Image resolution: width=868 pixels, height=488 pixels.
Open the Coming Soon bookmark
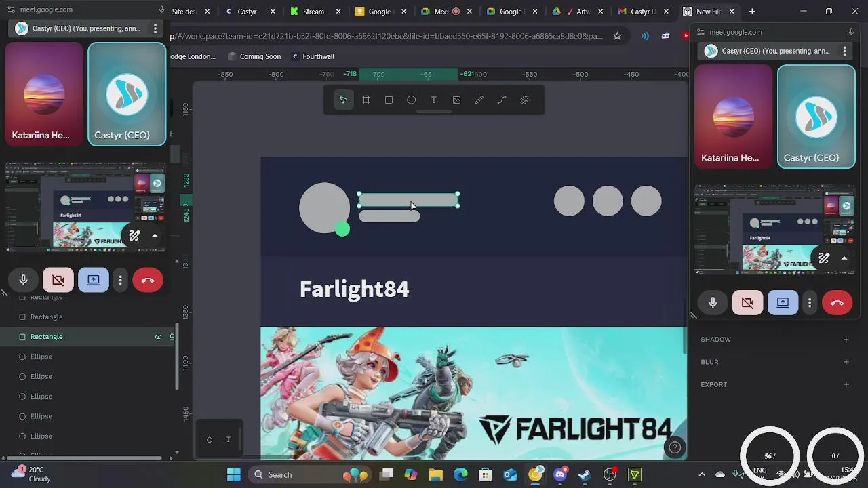254,56
